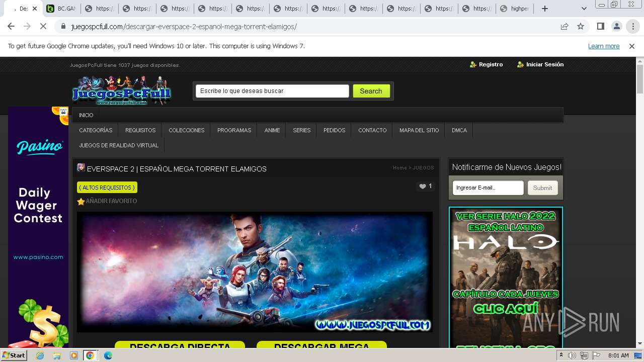Bookmark this page with the star icon
Image resolution: width=644 pixels, height=362 pixels.
pos(581,26)
